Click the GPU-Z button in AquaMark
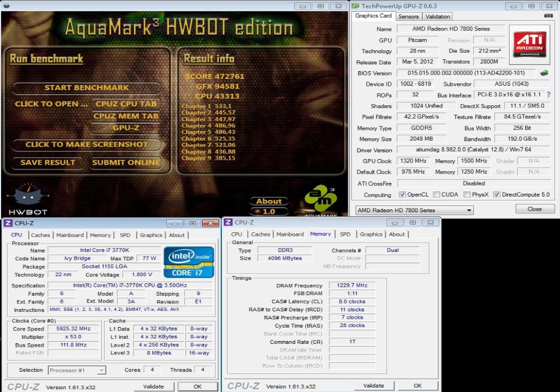Image resolution: width=560 pixels, height=392 pixels. pyautogui.click(x=125, y=128)
